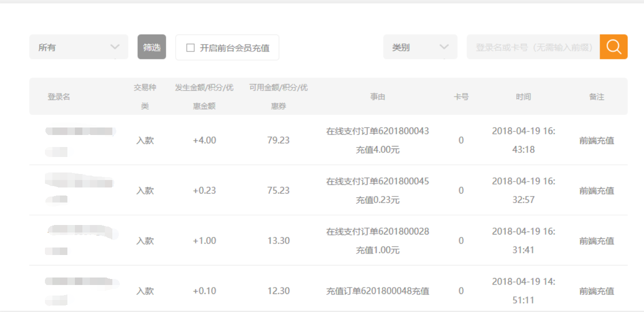Image resolution: width=644 pixels, height=312 pixels.
Task: Click the timestamp 2018-04-19 16:32:57
Action: 523,190
